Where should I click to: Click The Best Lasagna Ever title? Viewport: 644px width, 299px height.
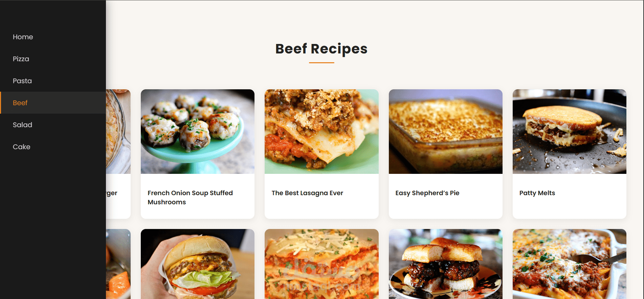307,193
